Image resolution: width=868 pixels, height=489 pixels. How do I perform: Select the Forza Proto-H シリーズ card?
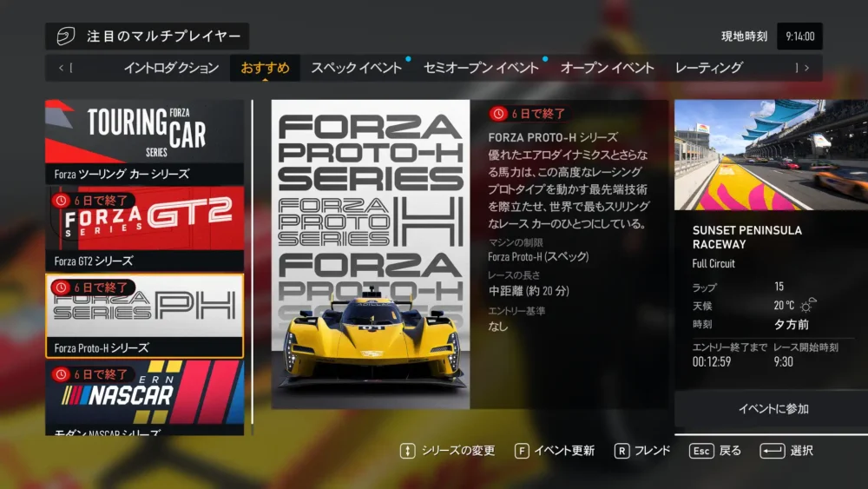coord(144,315)
